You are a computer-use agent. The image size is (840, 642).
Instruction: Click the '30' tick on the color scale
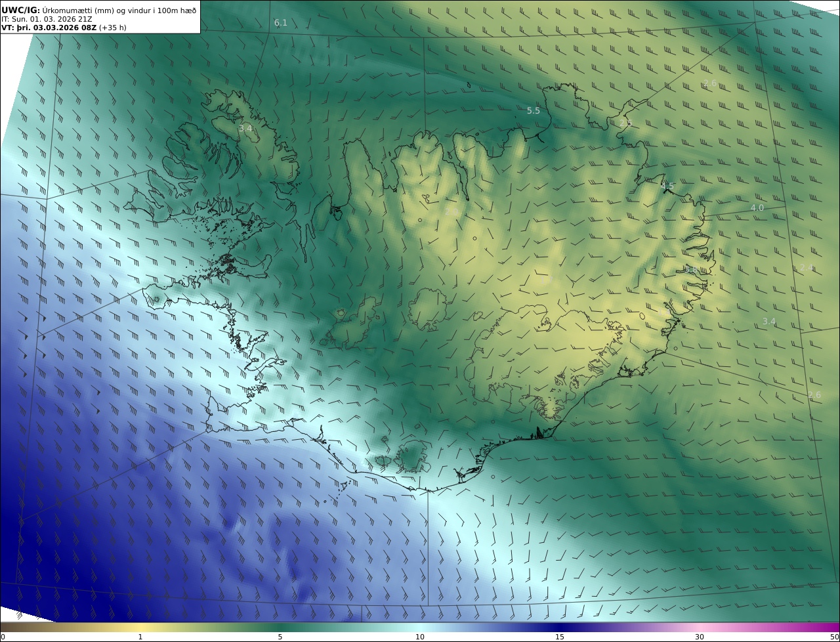700,637
